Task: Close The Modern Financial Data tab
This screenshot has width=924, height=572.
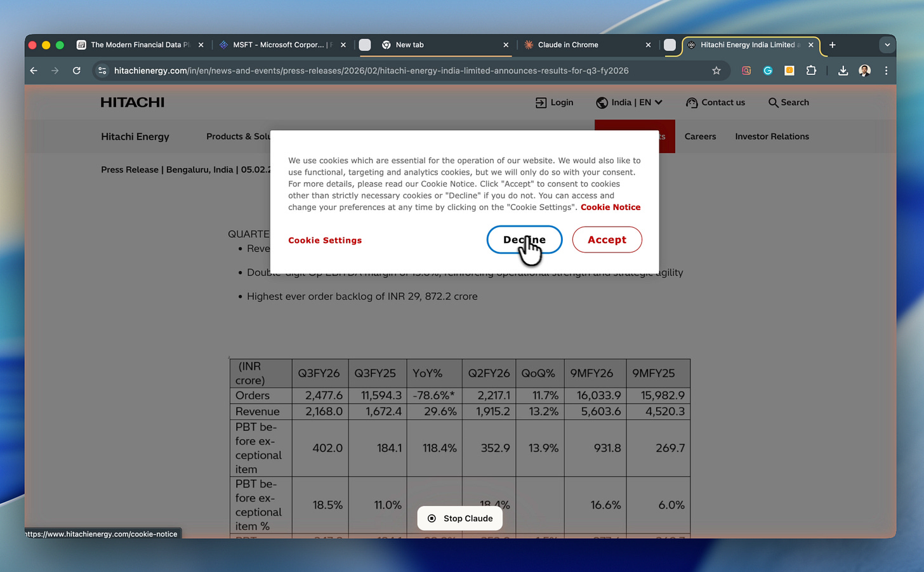Action: pos(201,45)
